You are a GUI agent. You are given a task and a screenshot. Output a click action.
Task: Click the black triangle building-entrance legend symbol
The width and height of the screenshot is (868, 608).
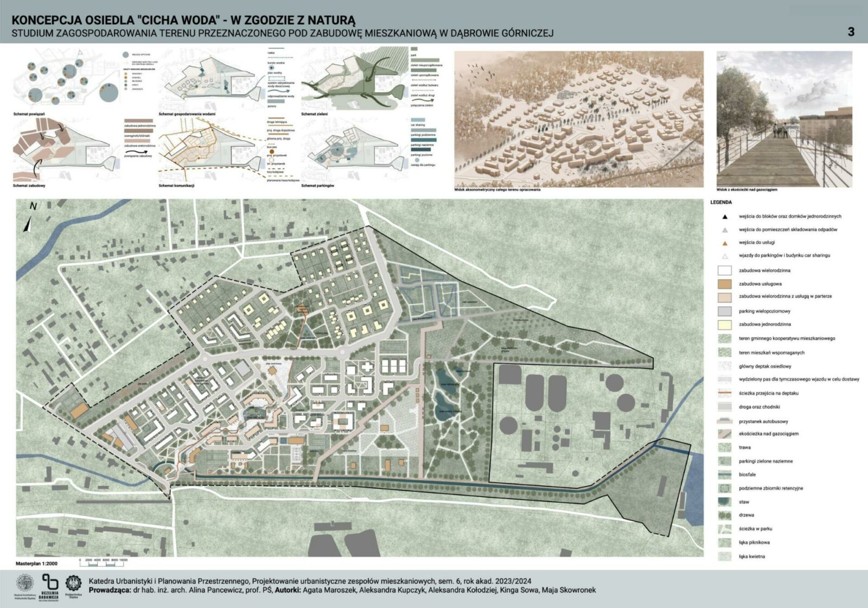724,217
